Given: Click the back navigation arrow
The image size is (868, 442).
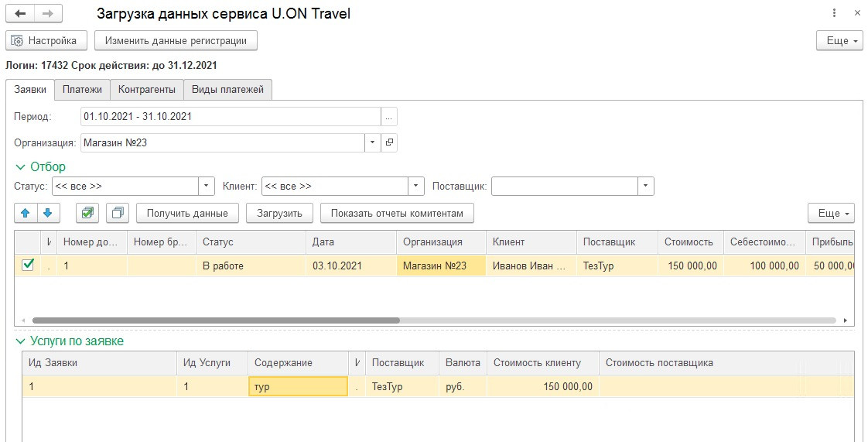Looking at the screenshot, I should [20, 14].
